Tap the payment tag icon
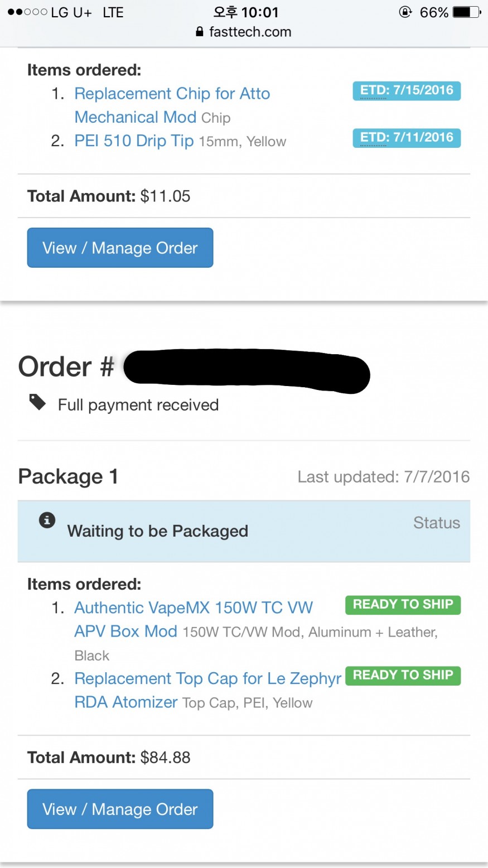 point(37,402)
